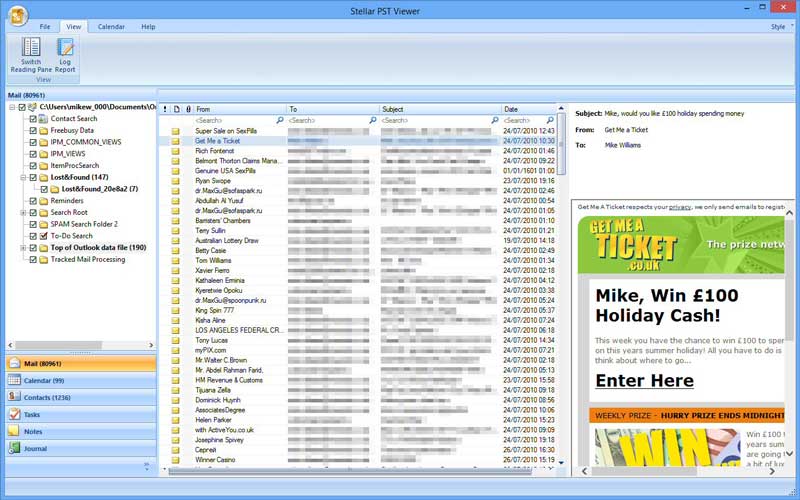Click envelope icon of Ryan Swope row

click(x=176, y=181)
